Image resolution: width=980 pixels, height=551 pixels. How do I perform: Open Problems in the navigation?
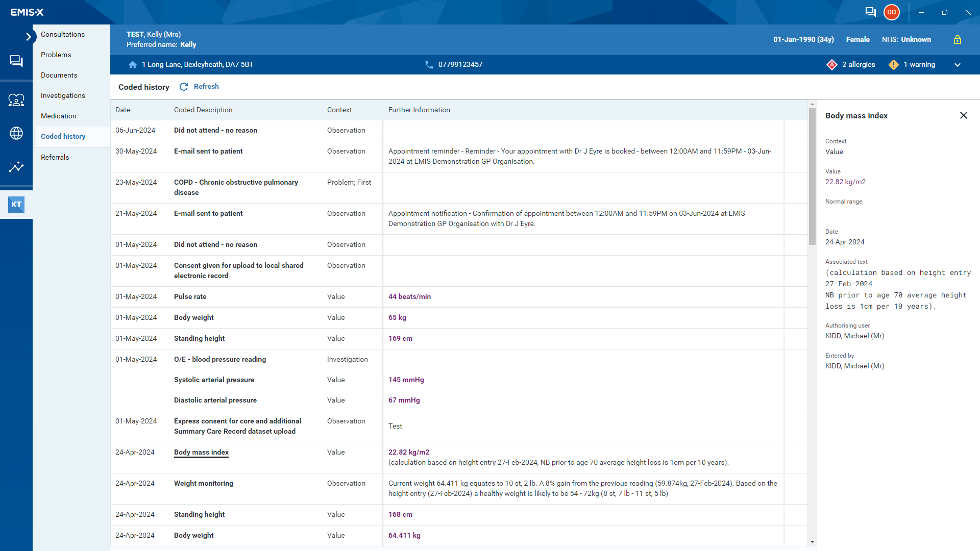(x=56, y=55)
